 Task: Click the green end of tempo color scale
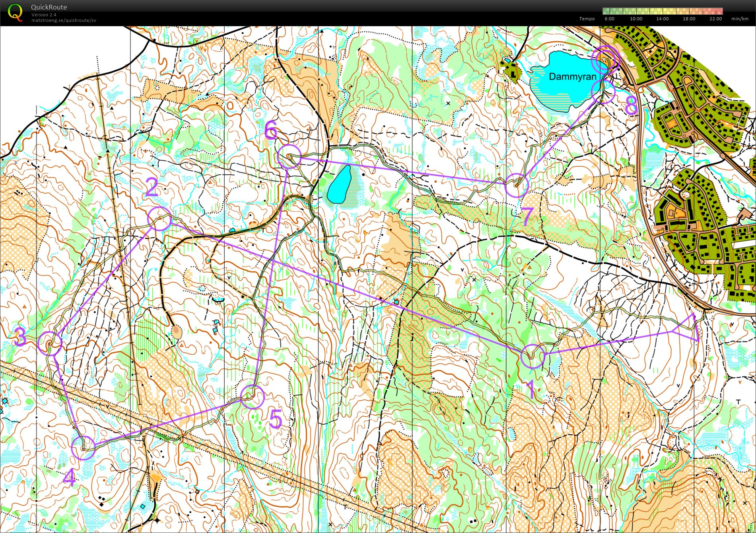coord(608,11)
